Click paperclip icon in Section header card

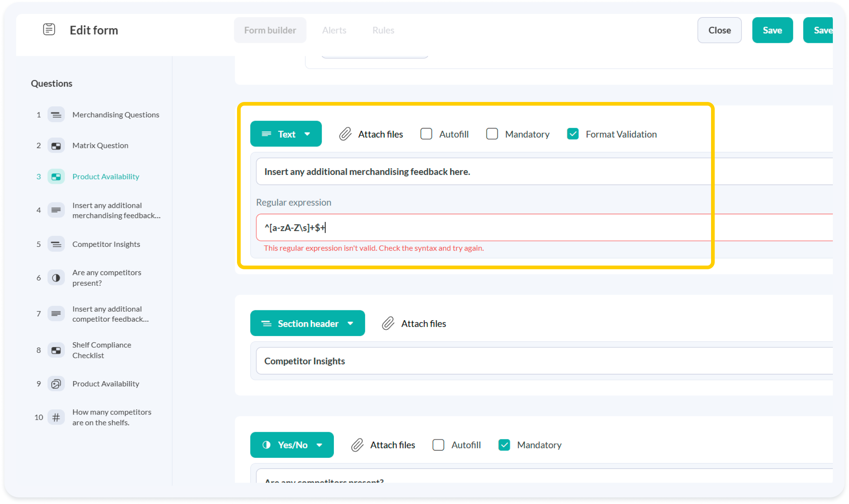pyautogui.click(x=388, y=324)
